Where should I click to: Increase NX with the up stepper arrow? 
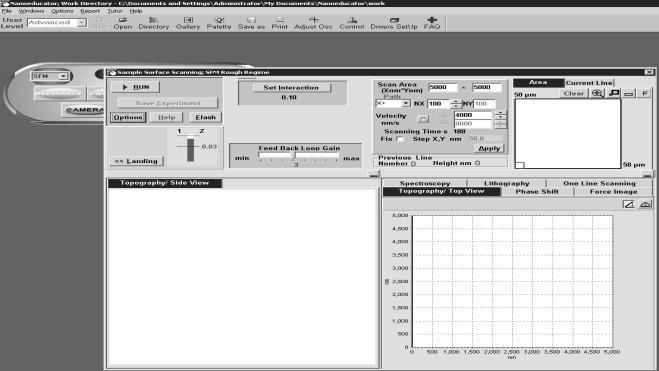[456, 101]
